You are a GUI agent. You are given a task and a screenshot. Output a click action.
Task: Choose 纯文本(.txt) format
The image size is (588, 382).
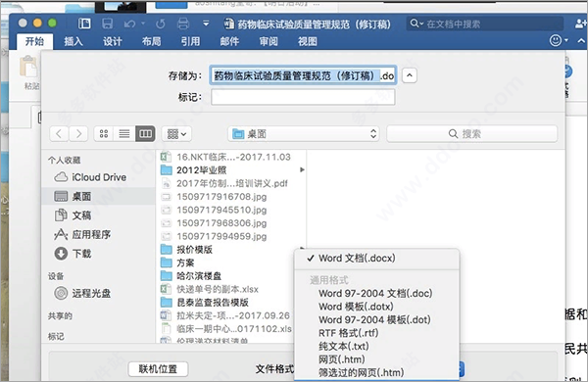pyautogui.click(x=377, y=346)
